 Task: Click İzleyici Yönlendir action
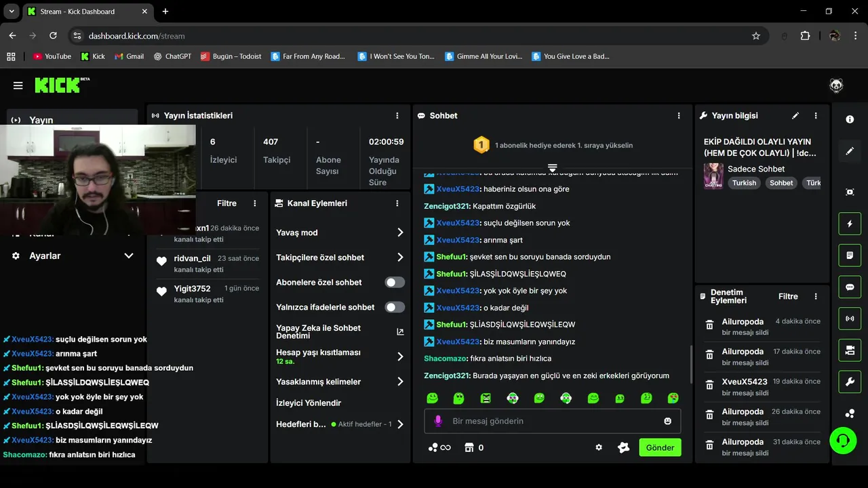(309, 403)
